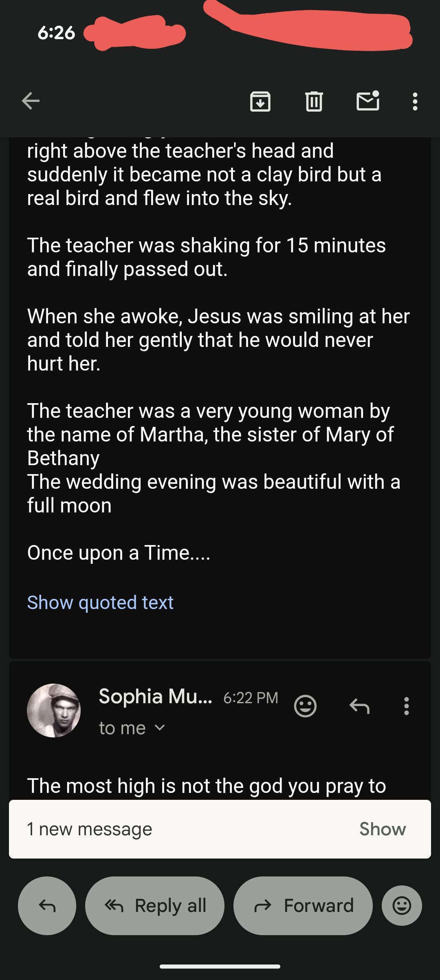Tap the "1 new message" notification text

pos(89,829)
